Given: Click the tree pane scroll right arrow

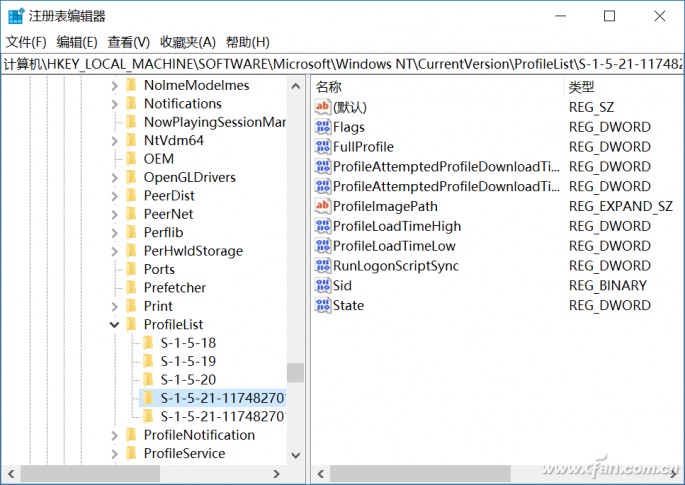Looking at the screenshot, I should (276, 474).
